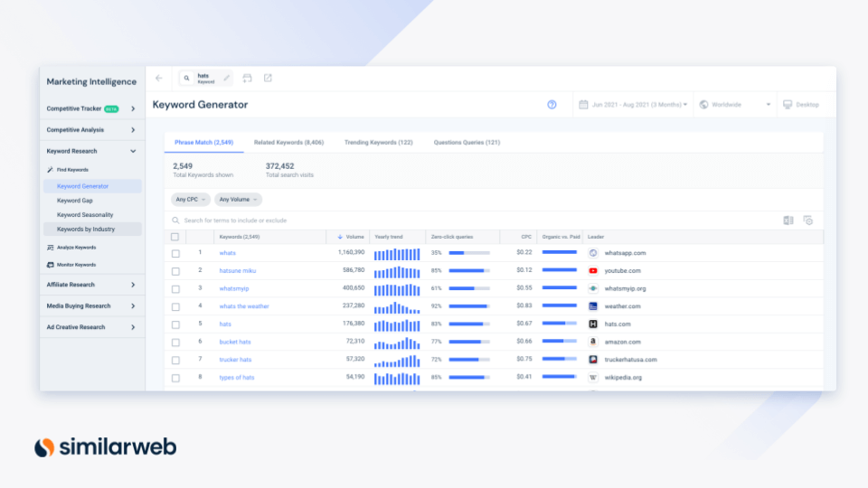The height and width of the screenshot is (488, 868).
Task: Click the whatsapp.com leader favicon
Action: [x=593, y=253]
